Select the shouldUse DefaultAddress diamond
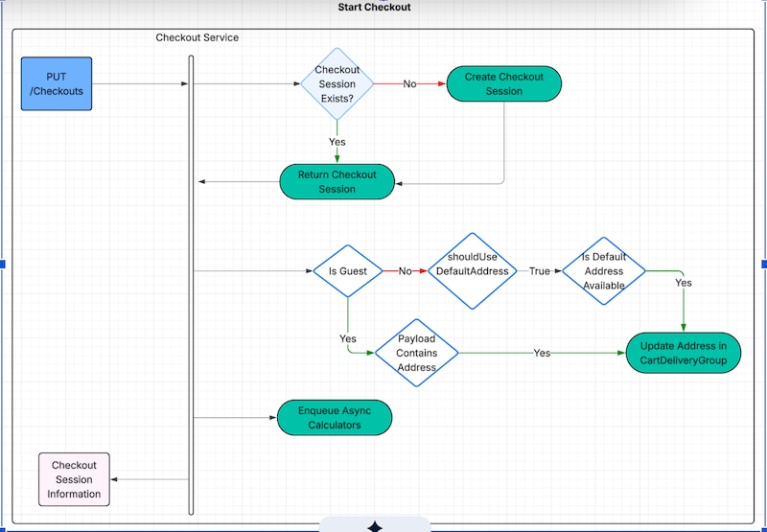The width and height of the screenshot is (767, 532). 472,271
